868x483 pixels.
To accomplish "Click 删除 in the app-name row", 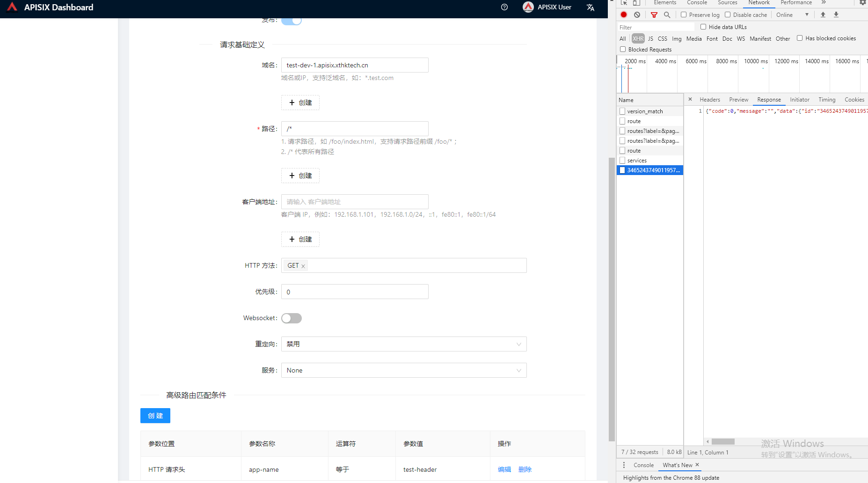I will (525, 469).
